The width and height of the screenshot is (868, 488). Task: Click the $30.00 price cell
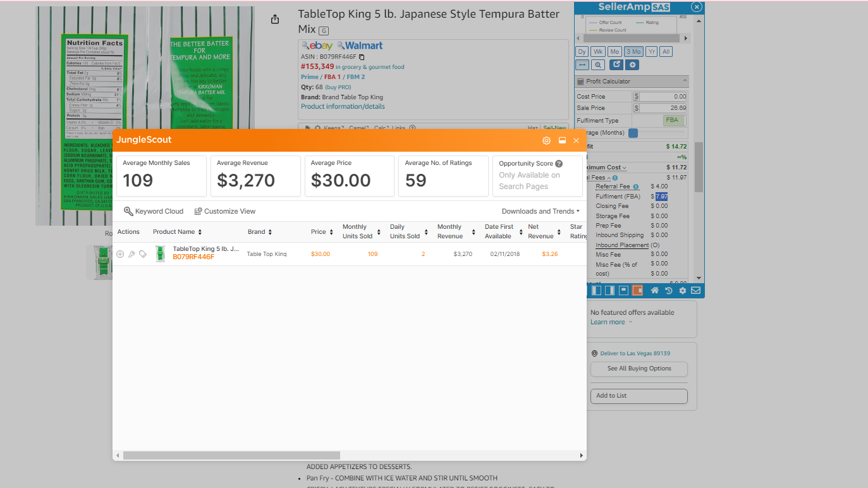321,254
